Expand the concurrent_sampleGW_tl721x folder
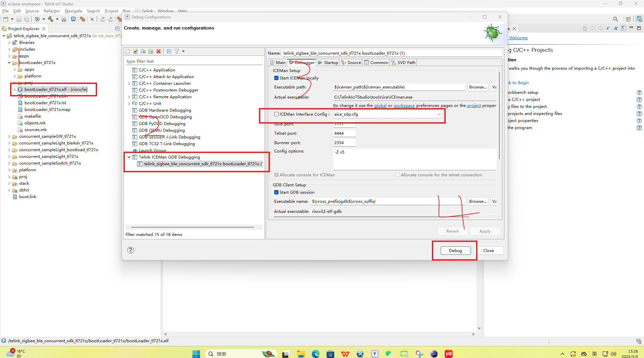The image size is (644, 358). coord(9,136)
